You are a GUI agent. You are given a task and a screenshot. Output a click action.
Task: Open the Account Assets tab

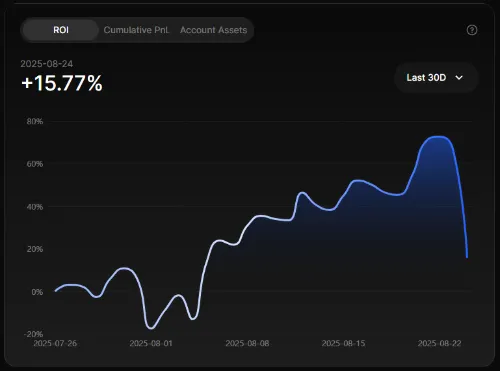(213, 30)
